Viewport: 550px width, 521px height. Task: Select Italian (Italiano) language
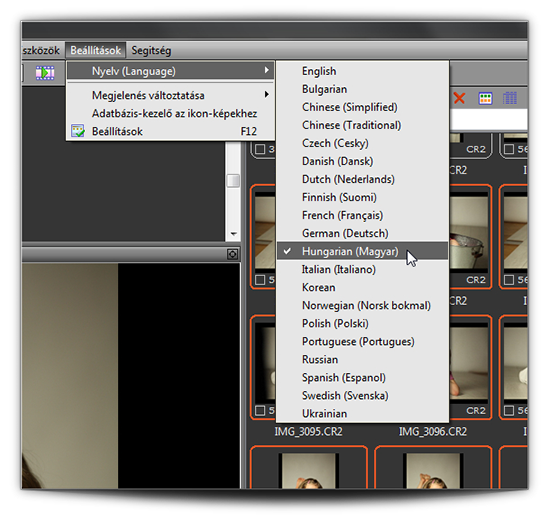pos(362,269)
